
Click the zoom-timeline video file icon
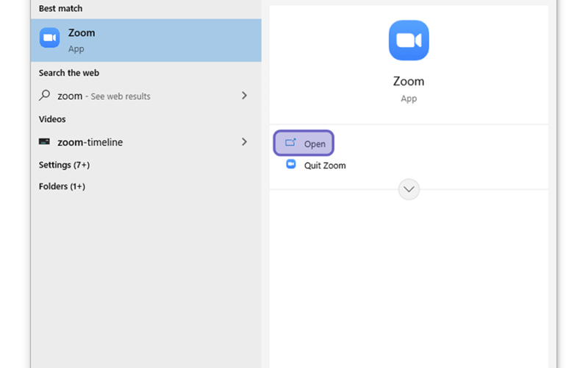(x=44, y=141)
